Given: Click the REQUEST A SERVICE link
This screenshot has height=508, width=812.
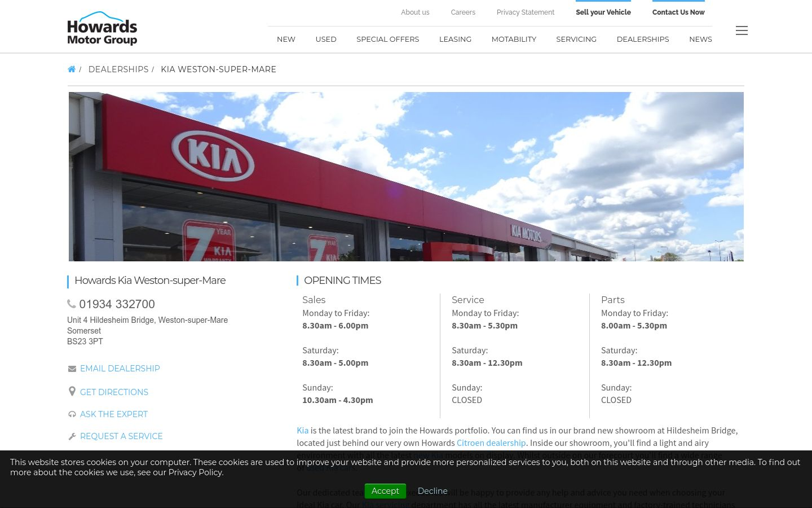Looking at the screenshot, I should click(121, 436).
